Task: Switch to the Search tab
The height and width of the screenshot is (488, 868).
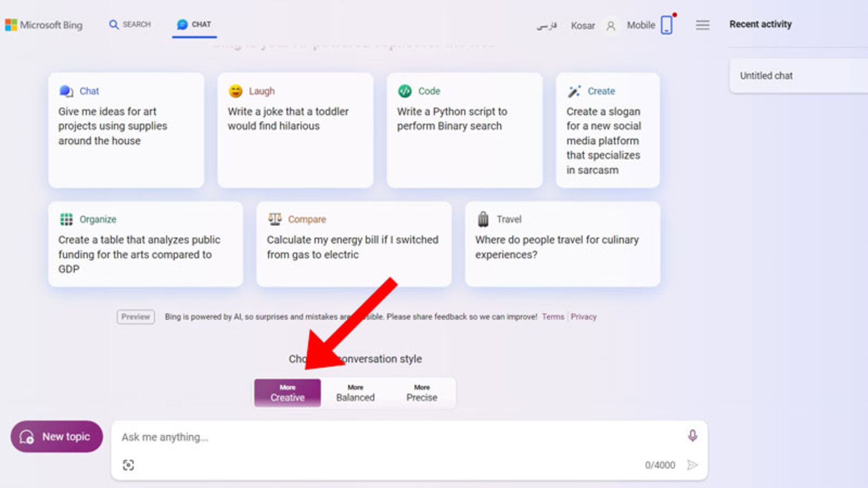Action: [130, 24]
